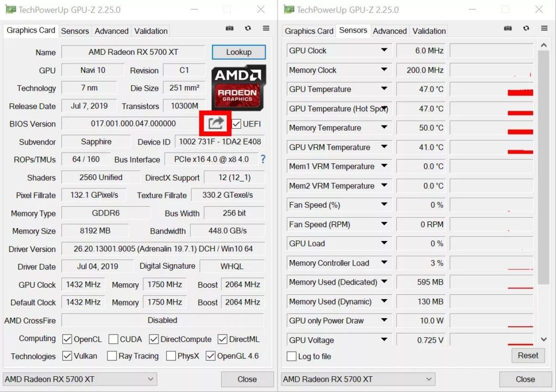Click Close button in Sensors window
The width and height of the screenshot is (556, 392).
pos(525,379)
